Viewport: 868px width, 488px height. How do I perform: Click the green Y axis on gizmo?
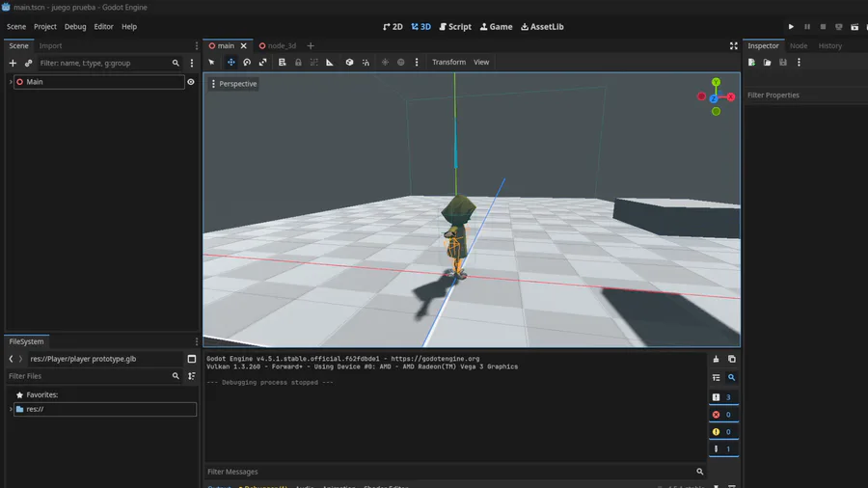(716, 82)
